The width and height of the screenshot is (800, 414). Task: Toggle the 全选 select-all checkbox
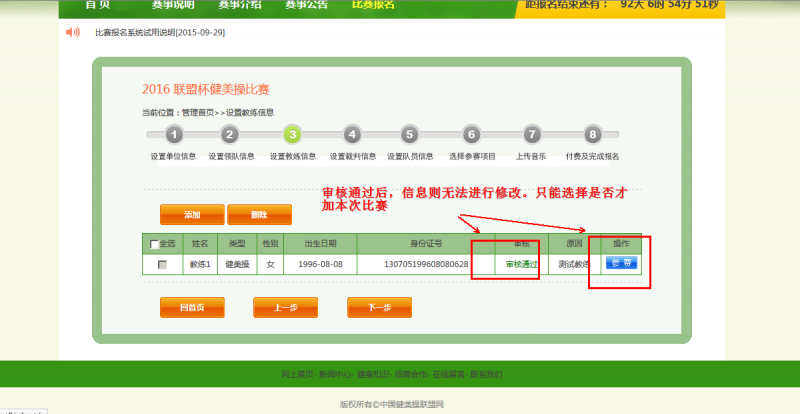coord(154,244)
